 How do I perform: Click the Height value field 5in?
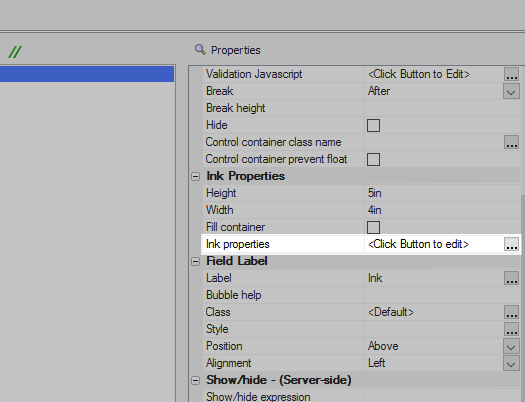[442, 193]
